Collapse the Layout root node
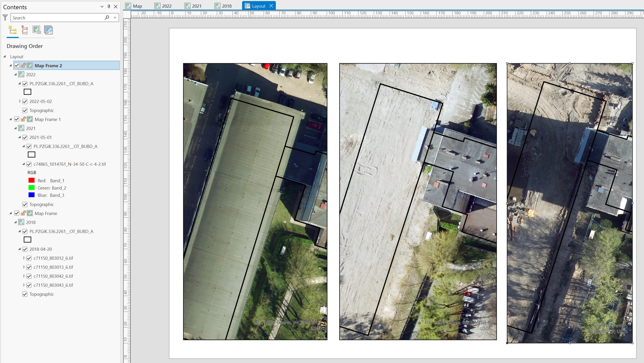 [x=5, y=57]
